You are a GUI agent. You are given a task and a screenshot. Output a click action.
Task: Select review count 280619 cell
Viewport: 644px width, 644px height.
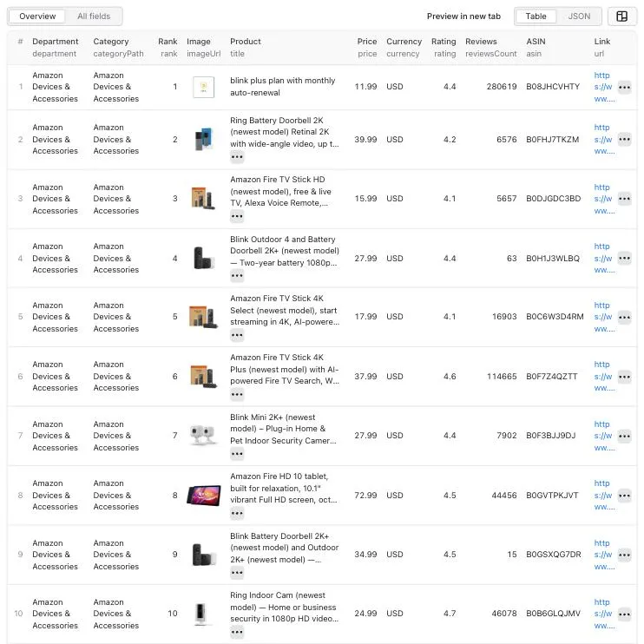click(x=502, y=87)
